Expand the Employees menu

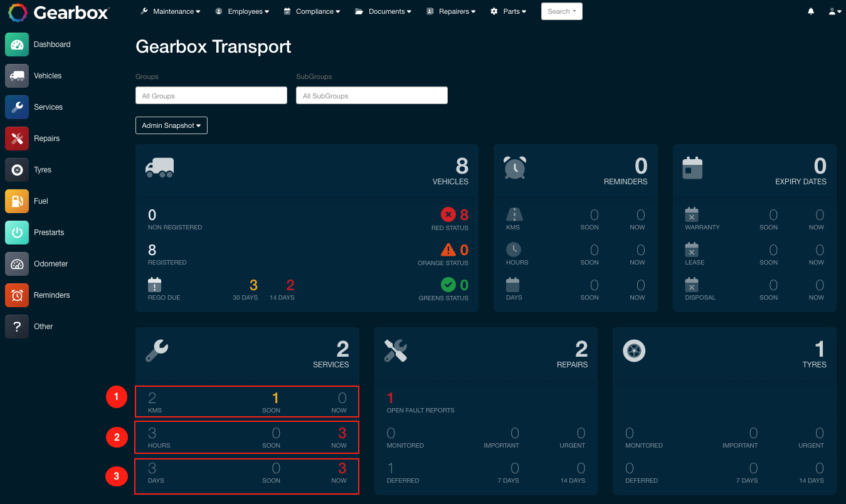[242, 11]
